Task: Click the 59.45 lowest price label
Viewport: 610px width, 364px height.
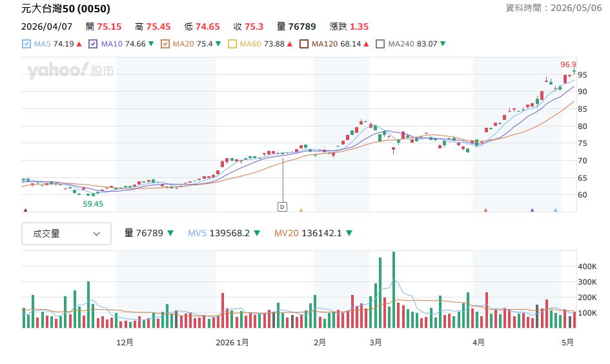Action: click(93, 204)
